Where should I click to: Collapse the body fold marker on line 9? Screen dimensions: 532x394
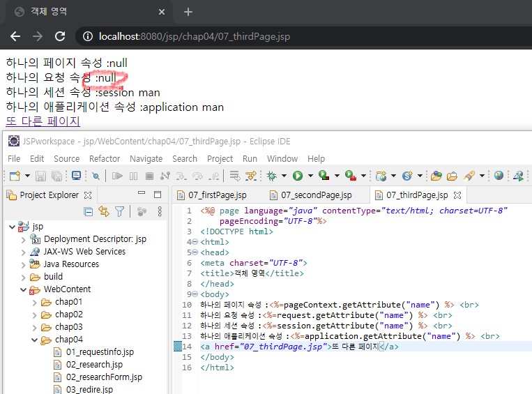pyautogui.click(x=195, y=294)
